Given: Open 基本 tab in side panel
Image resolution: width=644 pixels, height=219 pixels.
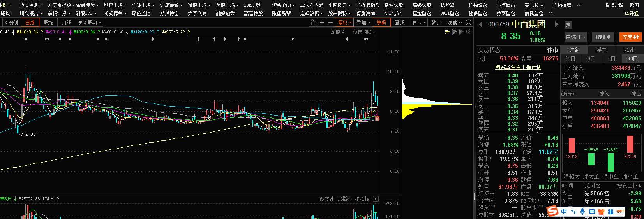Looking at the screenshot, I should tap(602, 50).
